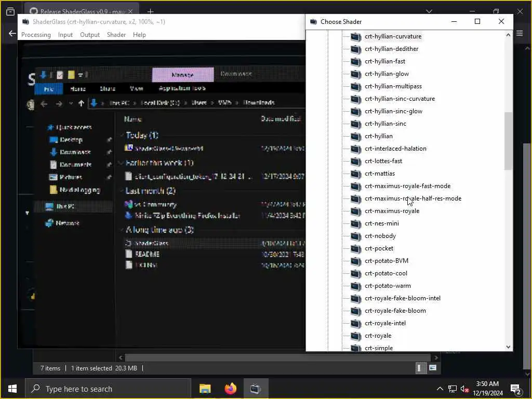Click the icon beside crt-pocket
532x399 pixels.
(355, 249)
